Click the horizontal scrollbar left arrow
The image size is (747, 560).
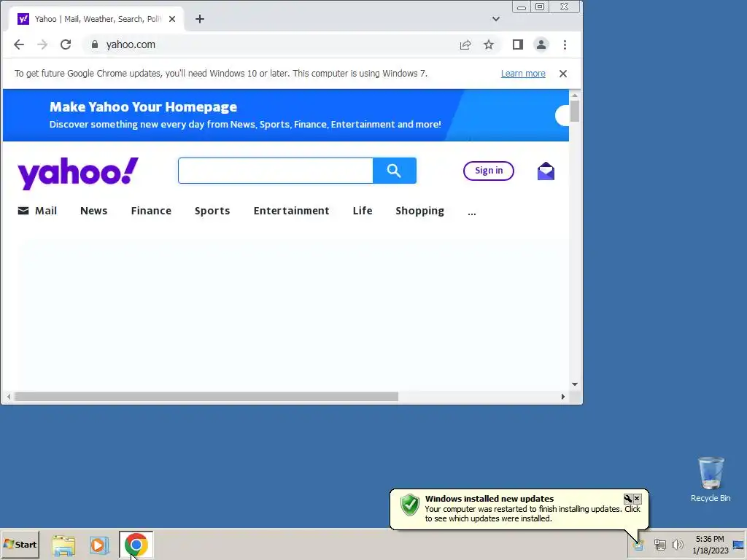pyautogui.click(x=9, y=397)
